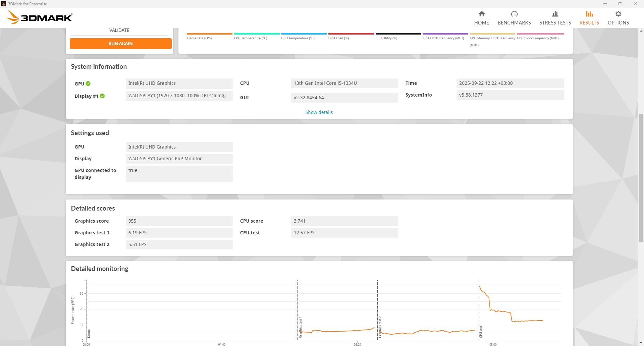
Task: Toggle the GPU Load (%) legend series
Action: (x=338, y=38)
